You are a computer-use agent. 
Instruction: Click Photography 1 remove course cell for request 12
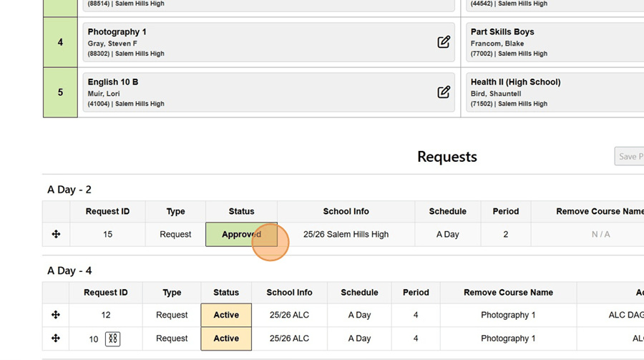click(508, 315)
